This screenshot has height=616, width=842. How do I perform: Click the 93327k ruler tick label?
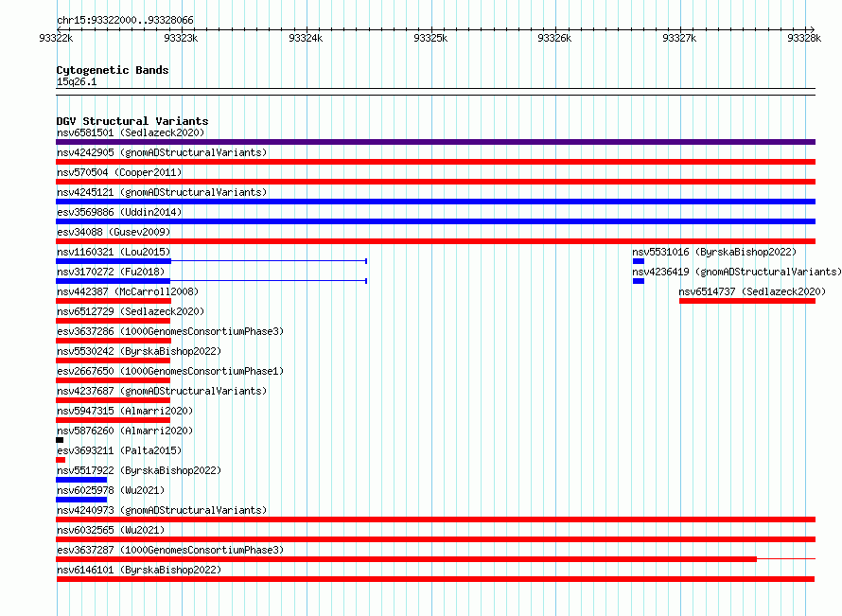pyautogui.click(x=679, y=38)
